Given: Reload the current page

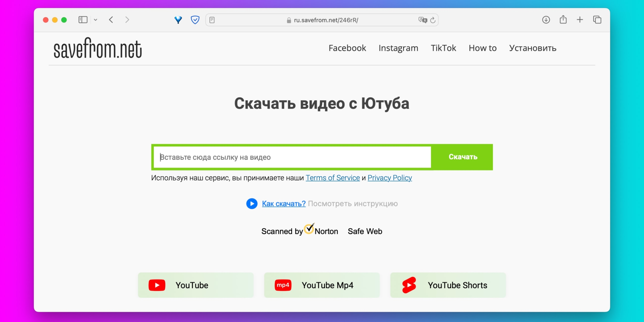Looking at the screenshot, I should pyautogui.click(x=433, y=20).
